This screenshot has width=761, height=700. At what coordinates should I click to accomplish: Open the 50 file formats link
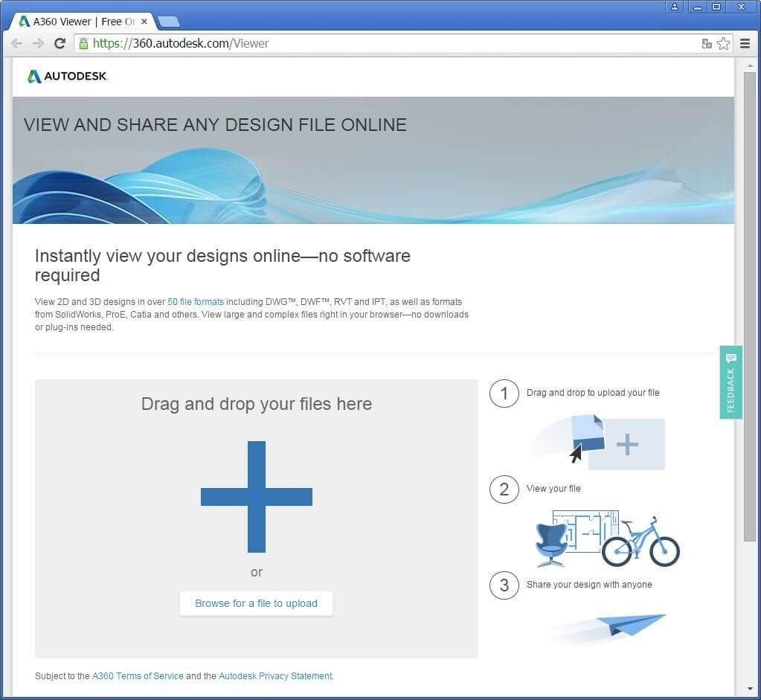click(196, 302)
